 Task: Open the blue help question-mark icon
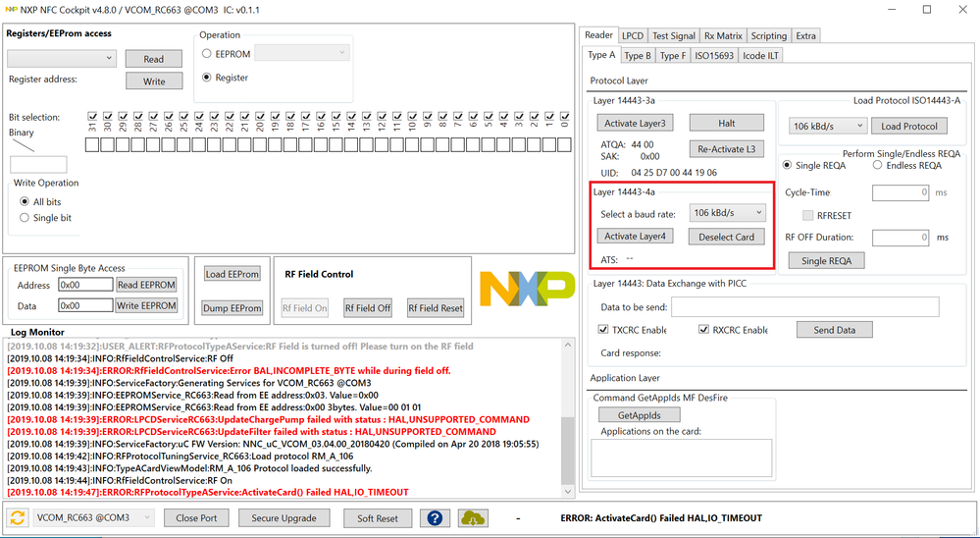pos(436,518)
